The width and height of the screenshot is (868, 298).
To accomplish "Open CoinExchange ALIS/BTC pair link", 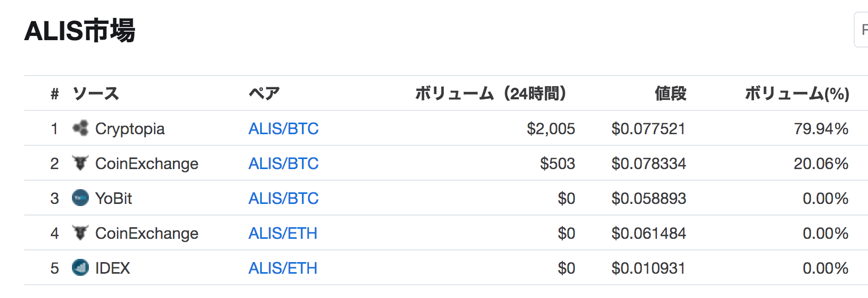I will click(x=284, y=163).
